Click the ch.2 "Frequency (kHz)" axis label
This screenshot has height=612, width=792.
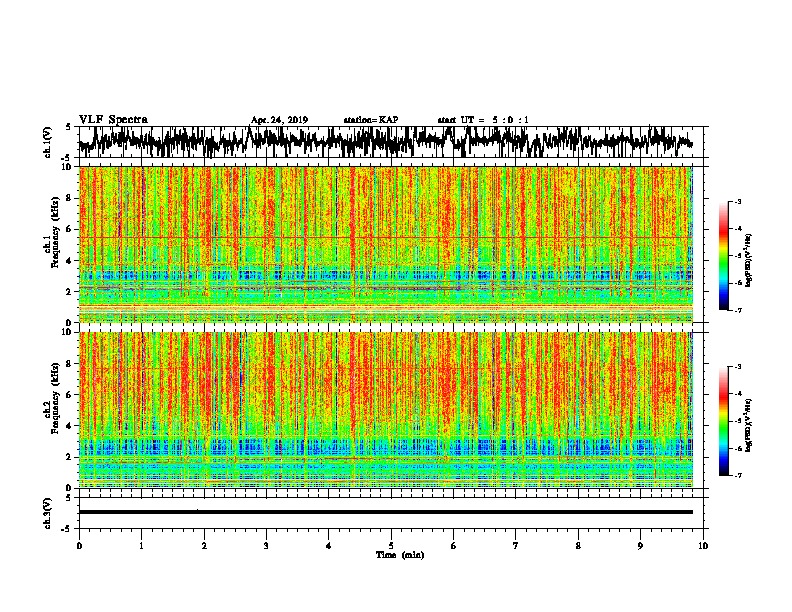(55, 398)
